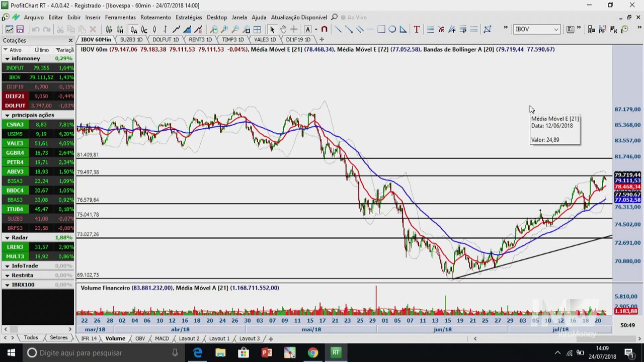Collapse the infomoney quotes group
The image size is (644, 362).
(x=8, y=58)
